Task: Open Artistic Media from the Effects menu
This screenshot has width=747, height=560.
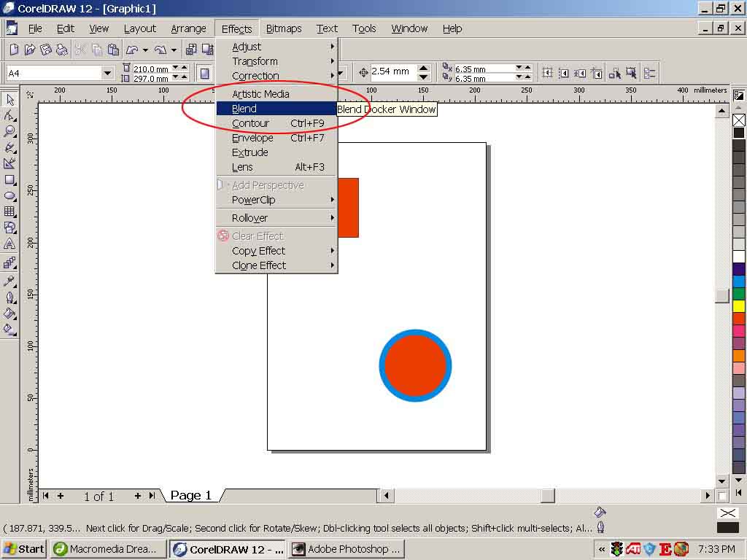Action: pos(276,94)
